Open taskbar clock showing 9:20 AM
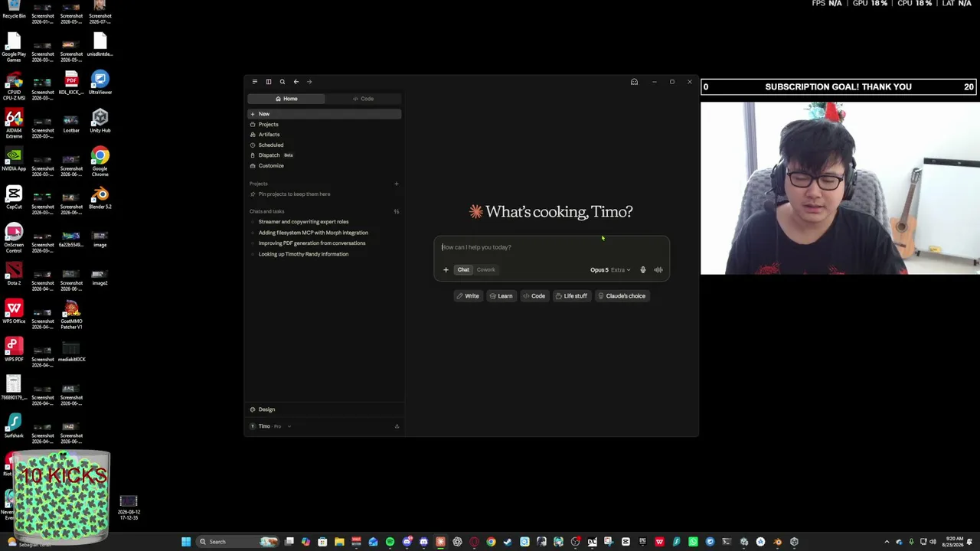980x551 pixels. (x=954, y=542)
